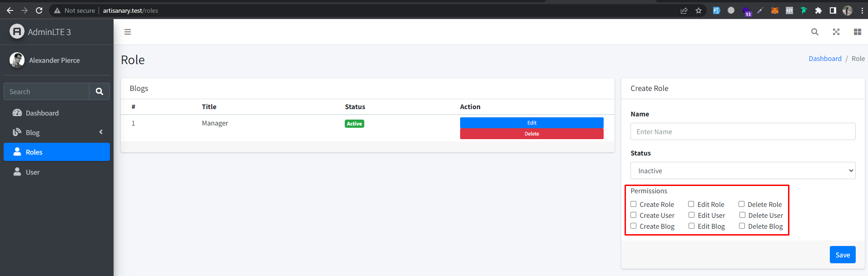Open the blue FI font extension
Screen dimensions: 868x276
click(x=716, y=10)
